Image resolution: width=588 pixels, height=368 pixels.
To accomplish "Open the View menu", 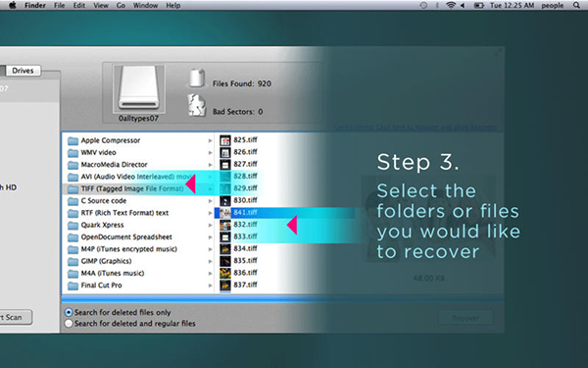I will pos(101,5).
